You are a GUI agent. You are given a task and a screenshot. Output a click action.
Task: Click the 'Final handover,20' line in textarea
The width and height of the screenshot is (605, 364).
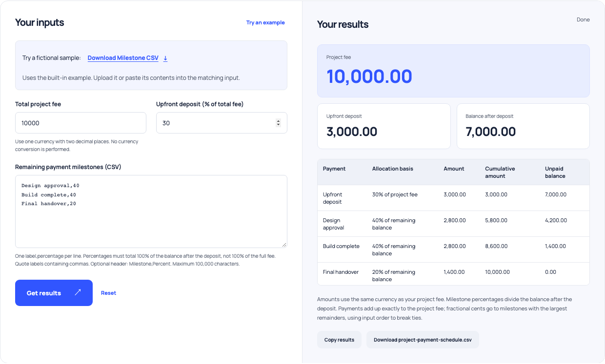tap(49, 203)
